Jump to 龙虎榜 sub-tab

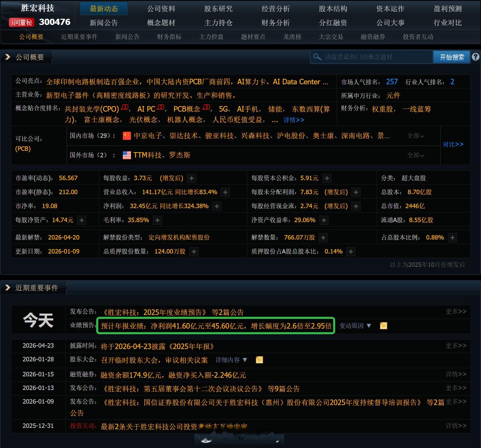click(292, 37)
